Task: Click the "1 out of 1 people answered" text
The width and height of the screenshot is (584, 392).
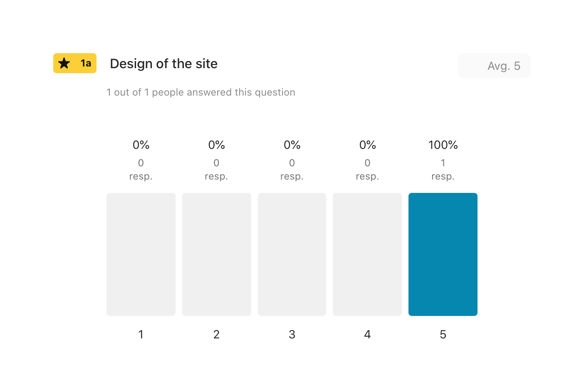Action: tap(200, 92)
